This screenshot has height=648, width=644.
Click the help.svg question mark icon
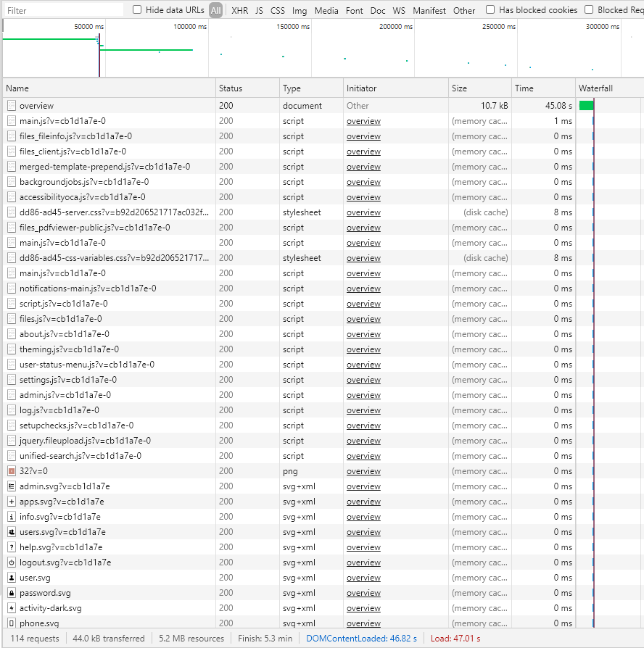coord(12,547)
